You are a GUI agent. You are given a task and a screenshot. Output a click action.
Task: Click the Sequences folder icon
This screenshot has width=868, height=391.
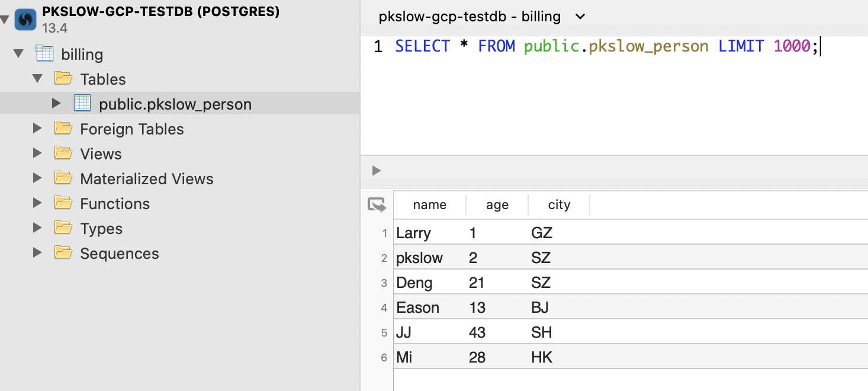(63, 253)
